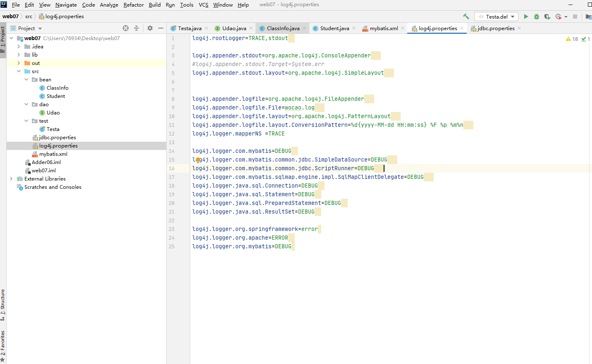Click the yellow warnings indicator showing 18

point(572,39)
